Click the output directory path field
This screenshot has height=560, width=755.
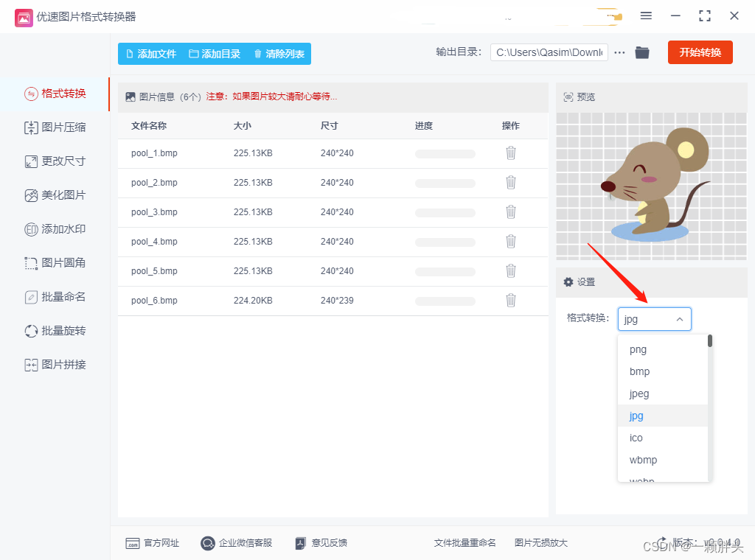click(x=549, y=52)
